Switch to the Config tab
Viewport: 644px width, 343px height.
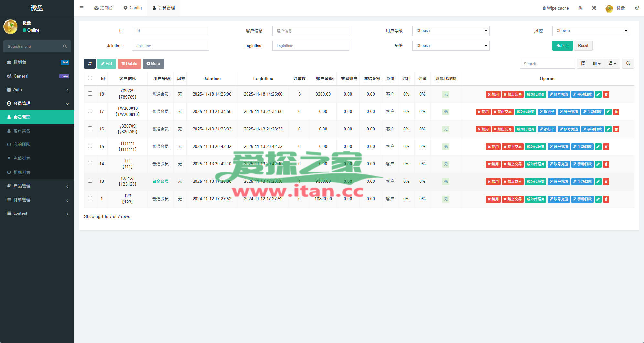tap(132, 8)
